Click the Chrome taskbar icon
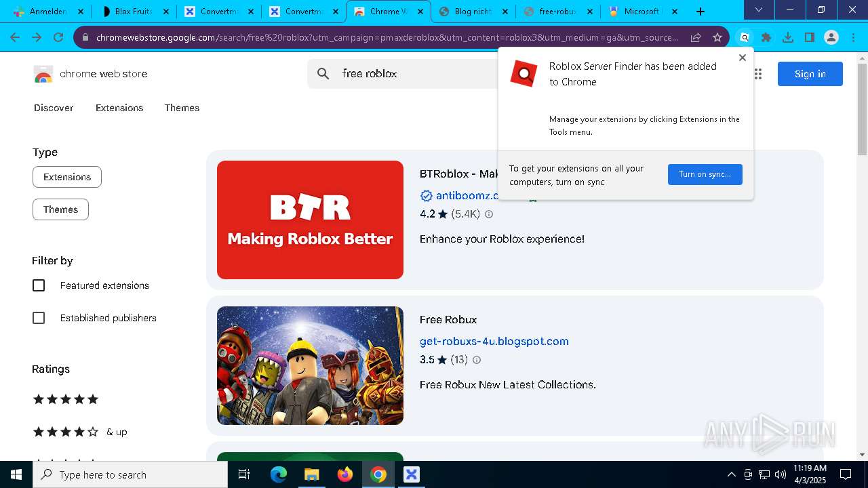Image resolution: width=868 pixels, height=488 pixels. tap(378, 474)
